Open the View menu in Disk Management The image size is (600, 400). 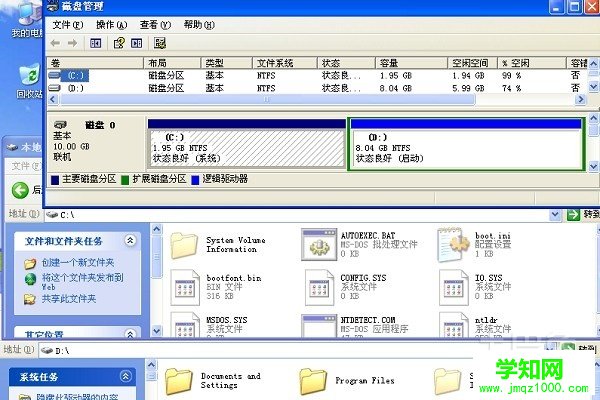(x=155, y=25)
